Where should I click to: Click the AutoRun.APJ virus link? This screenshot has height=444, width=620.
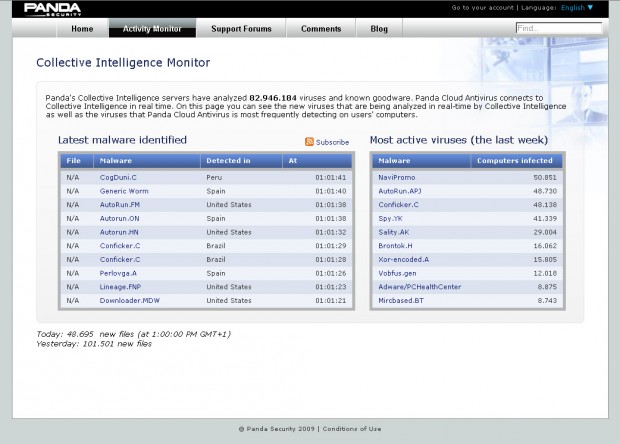click(400, 191)
